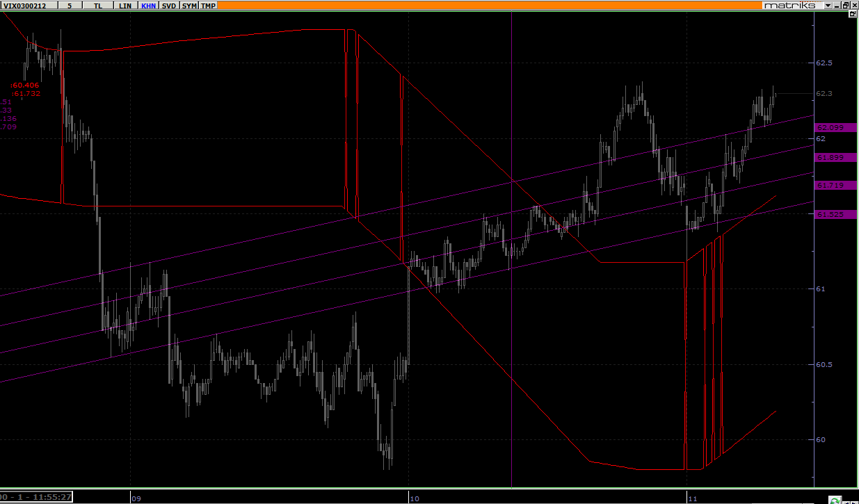Image resolution: width=859 pixels, height=504 pixels.
Task: Open the TMP template button
Action: (209, 5)
